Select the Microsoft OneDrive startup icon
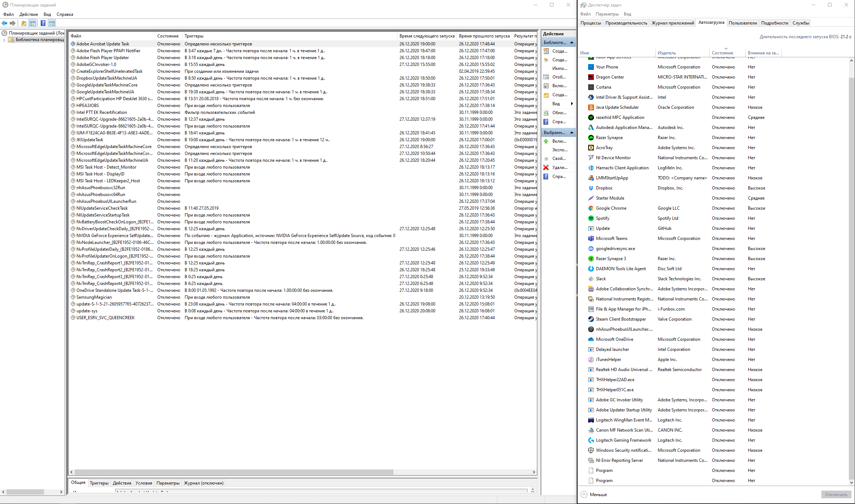The height and width of the screenshot is (504, 855). point(591,339)
